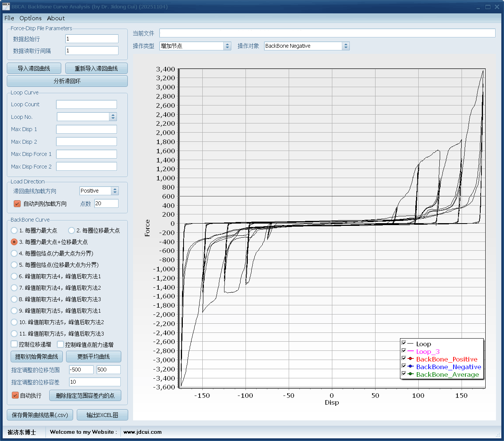This screenshot has height=441, width=504.
Task: Open the File menu
Action: click(x=9, y=18)
